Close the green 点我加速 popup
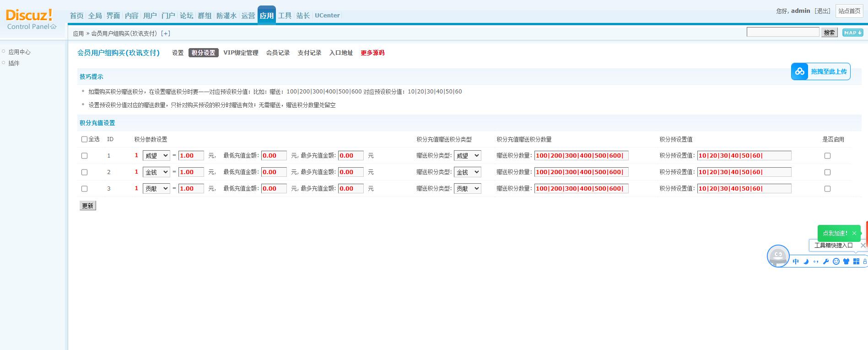Screen dimensions: 868x350 [854, 233]
